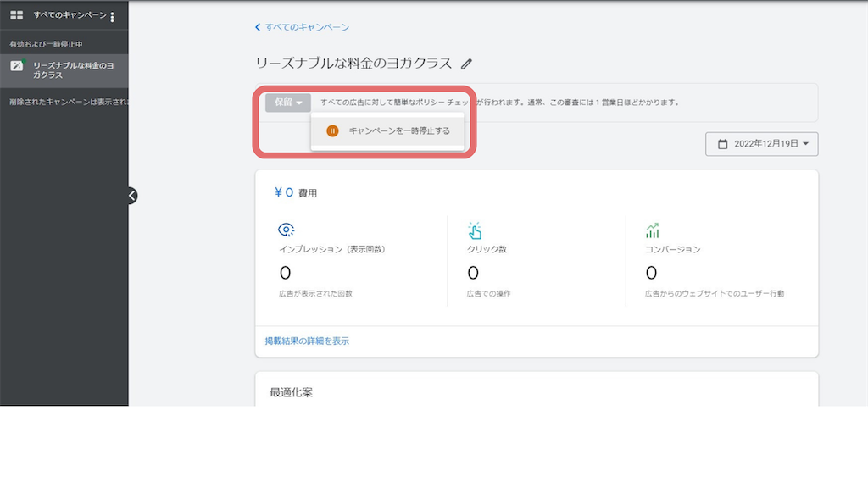Click the pencil icon to edit the campaign name
This screenshot has height=488, width=868.
pos(467,64)
